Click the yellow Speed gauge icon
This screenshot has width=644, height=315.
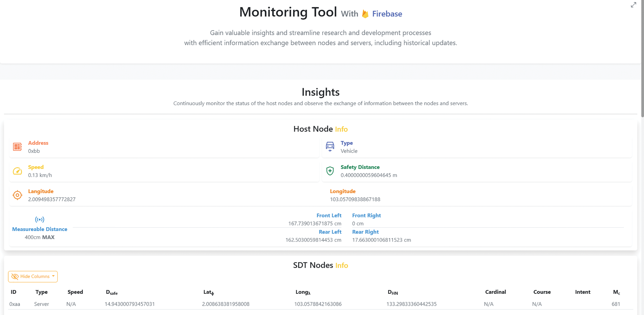pos(17,171)
